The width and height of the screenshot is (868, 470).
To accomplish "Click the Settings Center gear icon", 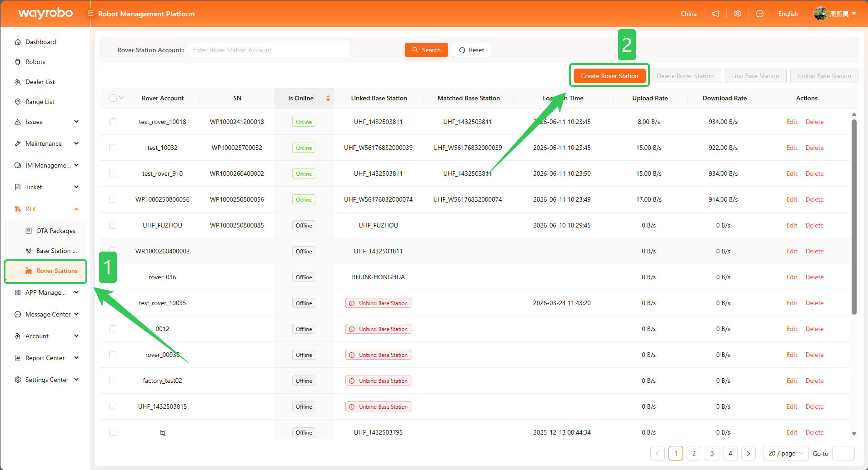I will 18,380.
